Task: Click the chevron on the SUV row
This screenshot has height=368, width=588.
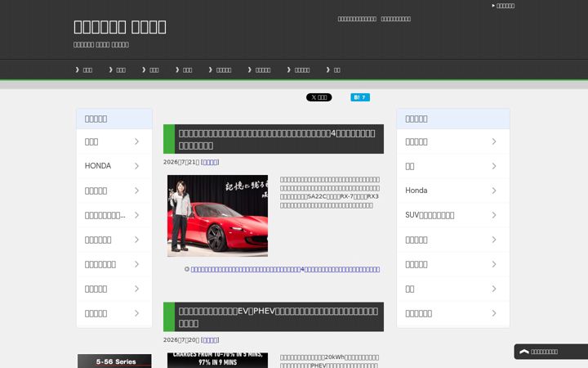Action: pos(494,215)
